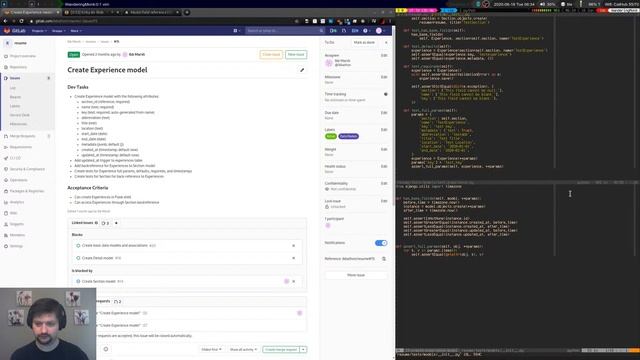This screenshot has width=640, height=360.
Task: Open the issues icon in GitLab top bar
Action: click(333, 31)
